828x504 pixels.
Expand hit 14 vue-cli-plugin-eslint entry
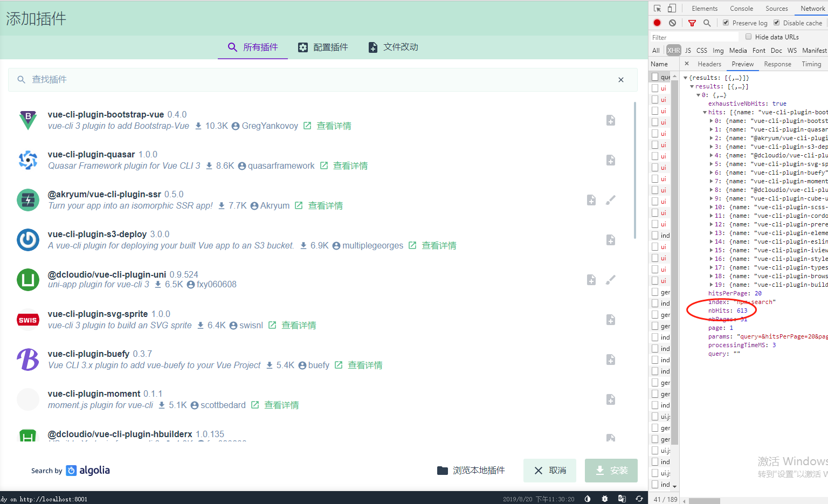(712, 241)
